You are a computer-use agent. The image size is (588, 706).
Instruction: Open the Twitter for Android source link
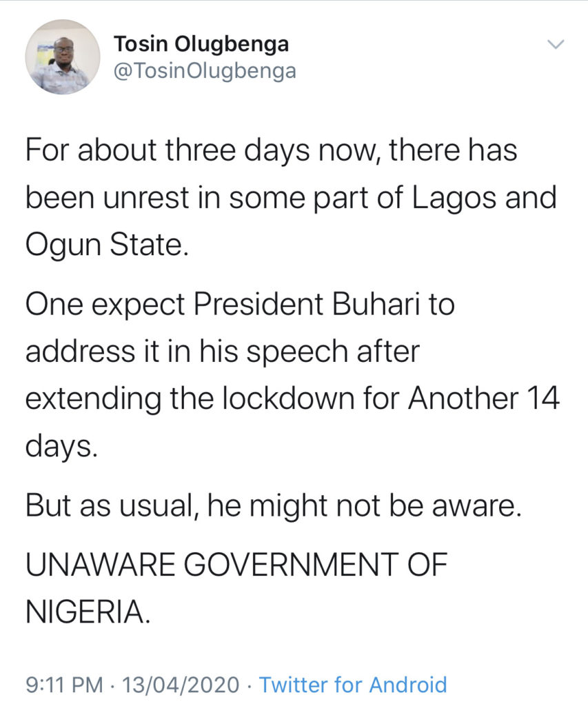(x=353, y=685)
